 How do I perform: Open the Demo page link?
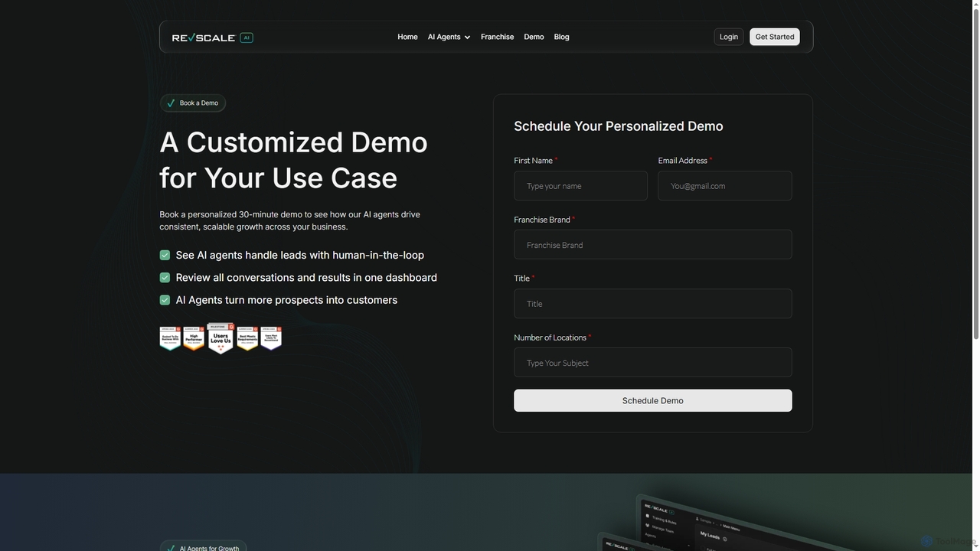534,37
